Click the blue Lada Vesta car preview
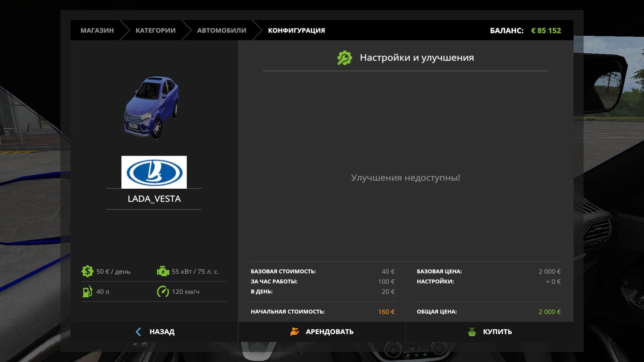 152,107
